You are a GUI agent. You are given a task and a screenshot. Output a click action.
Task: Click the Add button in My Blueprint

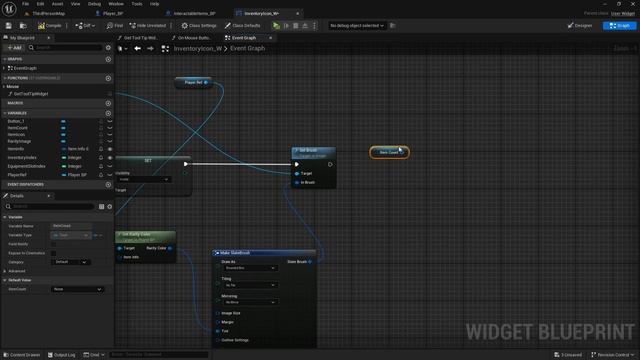point(14,48)
